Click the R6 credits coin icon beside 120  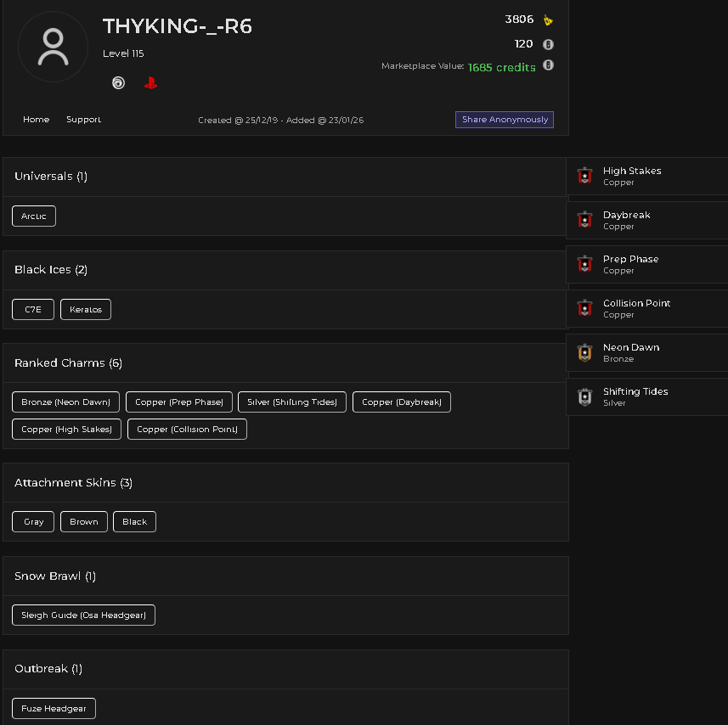[548, 44]
